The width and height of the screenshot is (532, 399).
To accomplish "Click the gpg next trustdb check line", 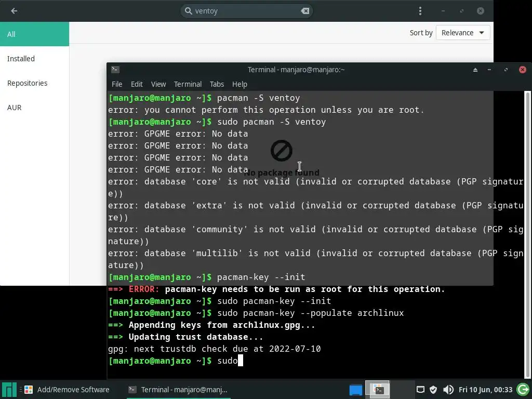I will [x=215, y=349].
